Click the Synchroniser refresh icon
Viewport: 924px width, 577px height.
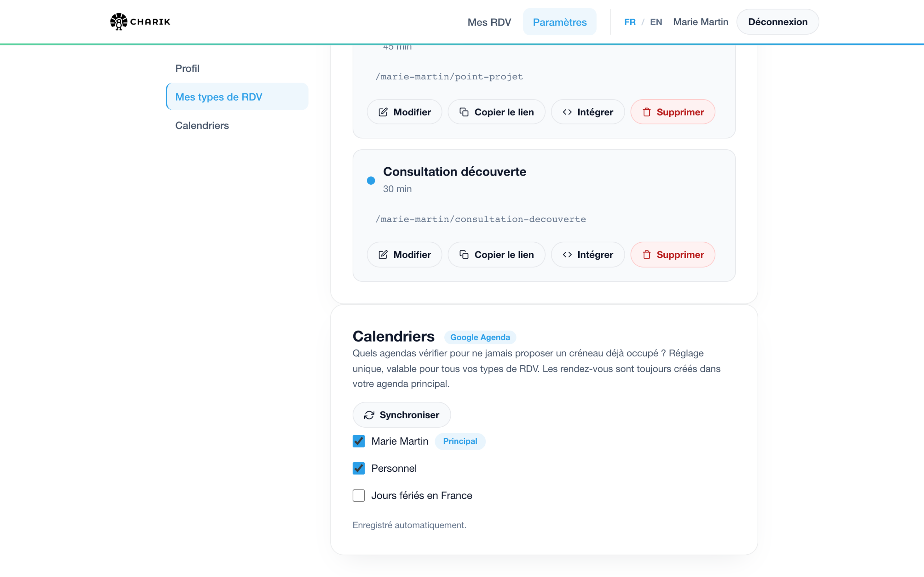click(369, 415)
